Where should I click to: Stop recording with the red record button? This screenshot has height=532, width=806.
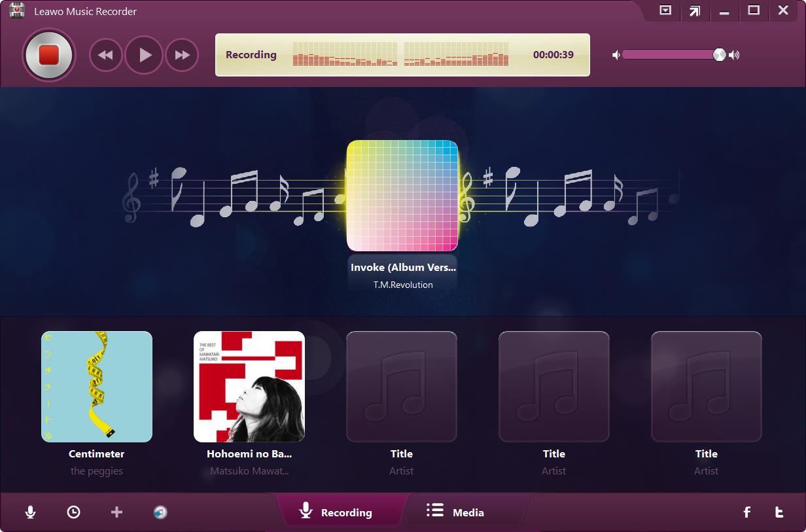(49, 55)
